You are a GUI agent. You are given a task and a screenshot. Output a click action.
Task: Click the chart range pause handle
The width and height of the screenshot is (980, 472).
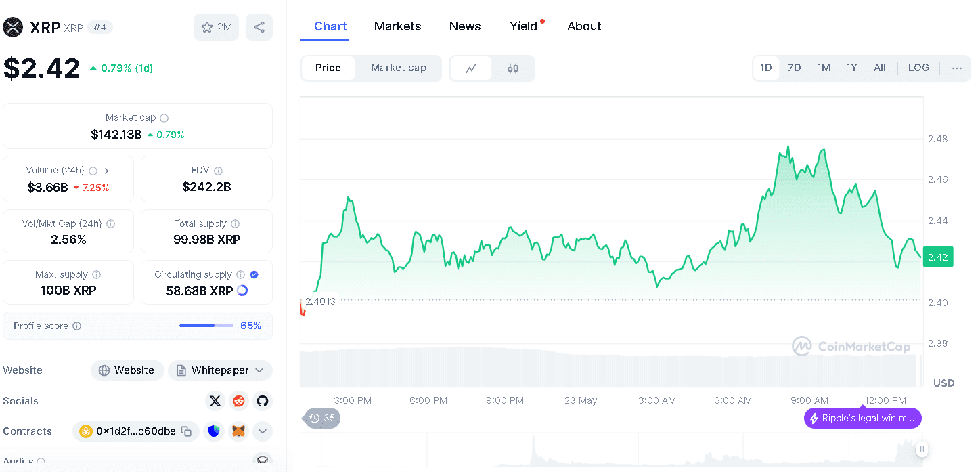tap(922, 449)
